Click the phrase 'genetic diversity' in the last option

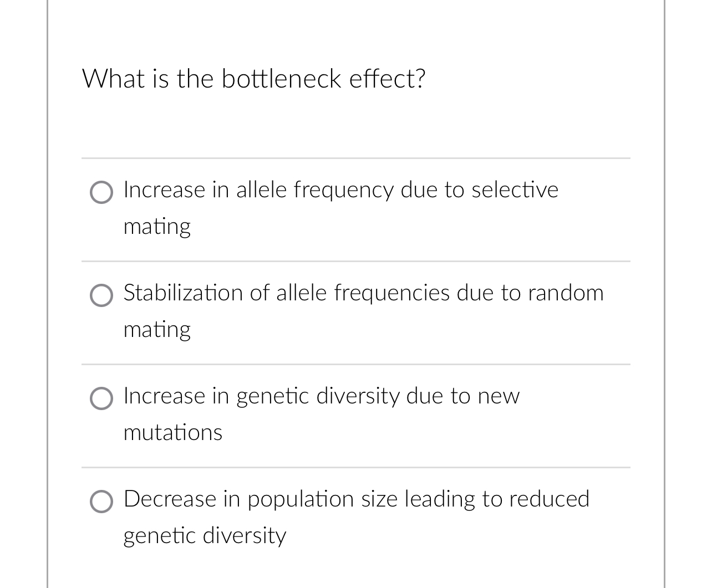204,536
